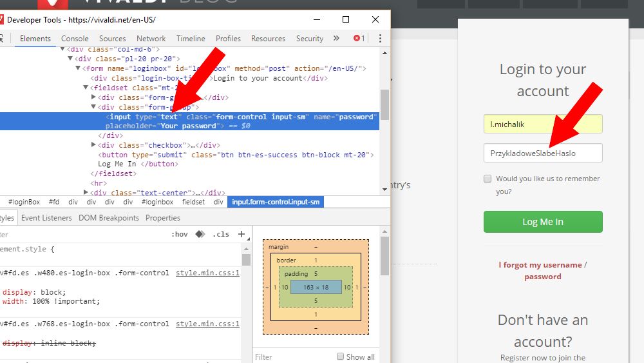644x363 pixels.
Task: Click the margin region label in box model
Action: [278, 247]
